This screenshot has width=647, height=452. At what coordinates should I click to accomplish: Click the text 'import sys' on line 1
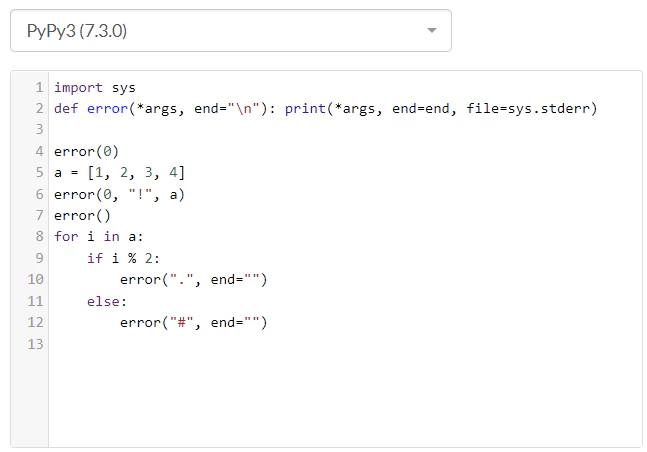click(94, 88)
